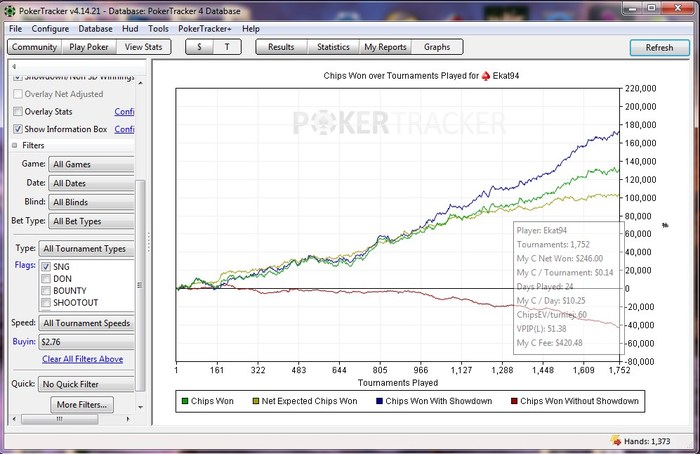Collapse the Filters section toggle icon
700x454 pixels.
pyautogui.click(x=14, y=145)
